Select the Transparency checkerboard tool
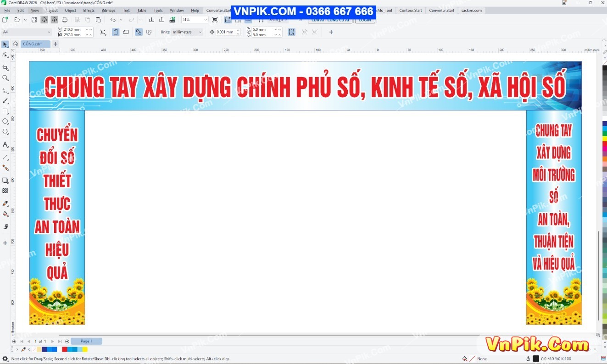This screenshot has width=607, height=364. point(5,191)
